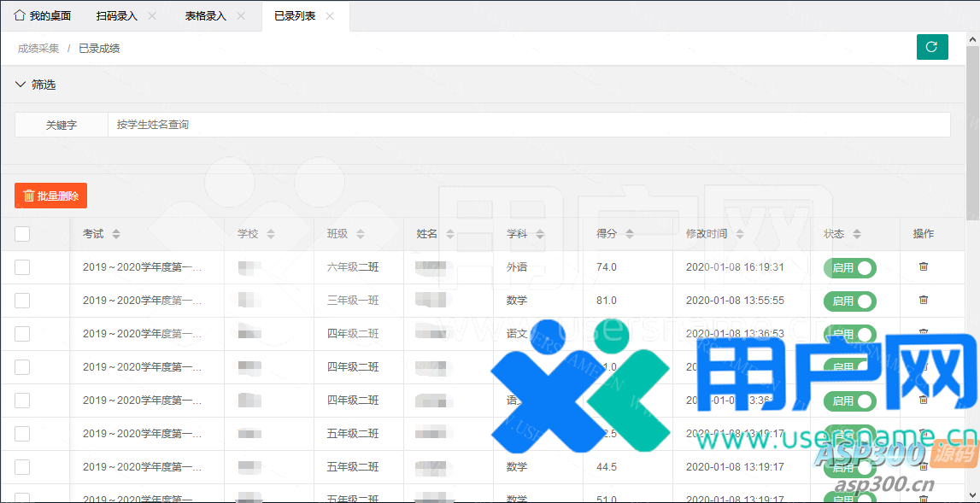Viewport: 980px width, 503px height.
Task: Open 我的桌面 home tab
Action: pyautogui.click(x=43, y=16)
